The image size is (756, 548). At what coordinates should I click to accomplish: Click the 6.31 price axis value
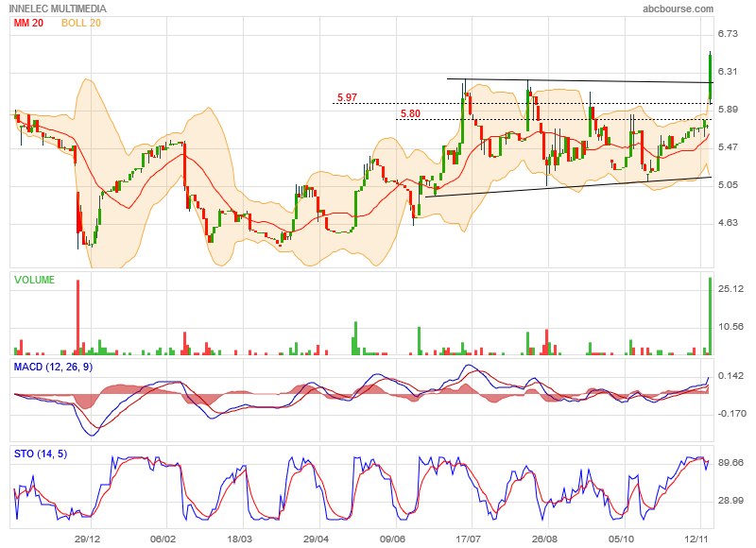(728, 71)
